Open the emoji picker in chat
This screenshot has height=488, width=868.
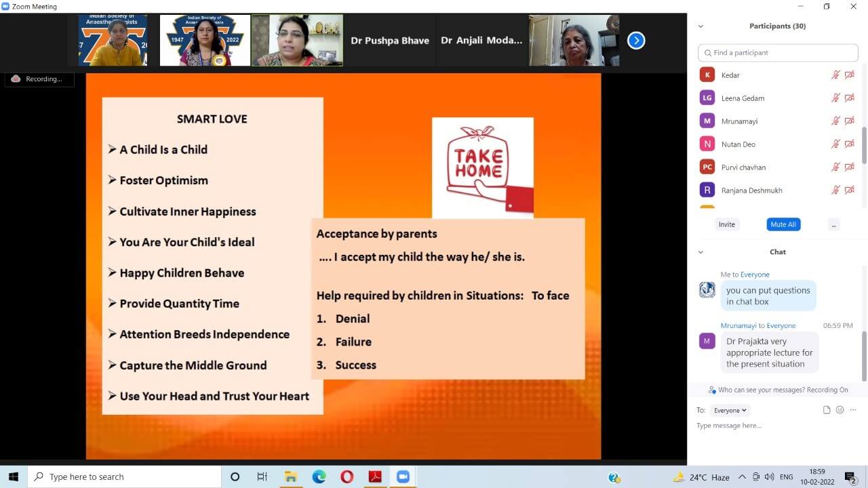[x=840, y=410]
